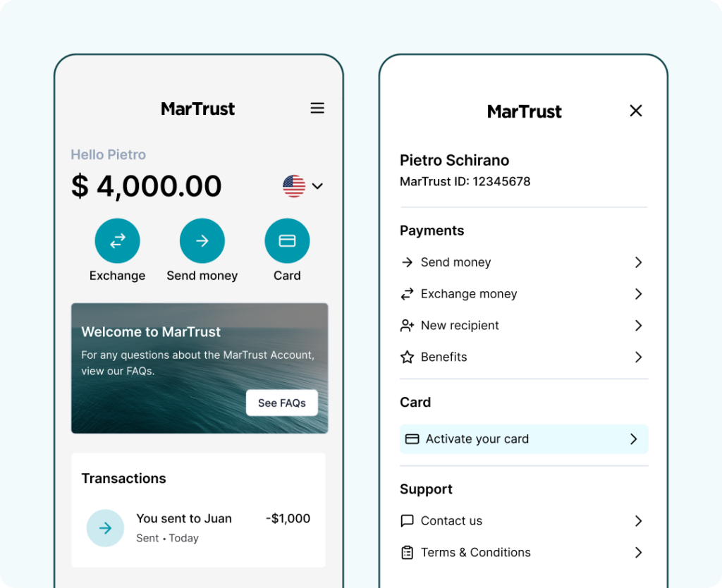The height and width of the screenshot is (588, 722).
Task: Select Contact us under Support
Action: [x=451, y=521]
